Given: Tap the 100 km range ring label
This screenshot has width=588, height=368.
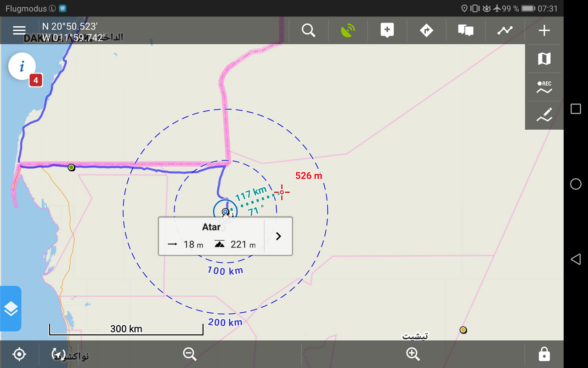Looking at the screenshot, I should click(225, 270).
